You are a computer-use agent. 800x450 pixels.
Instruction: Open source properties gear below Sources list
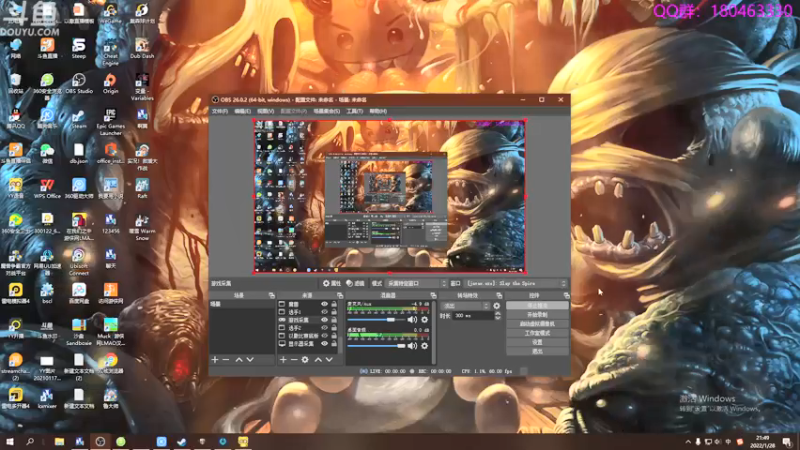pos(305,360)
